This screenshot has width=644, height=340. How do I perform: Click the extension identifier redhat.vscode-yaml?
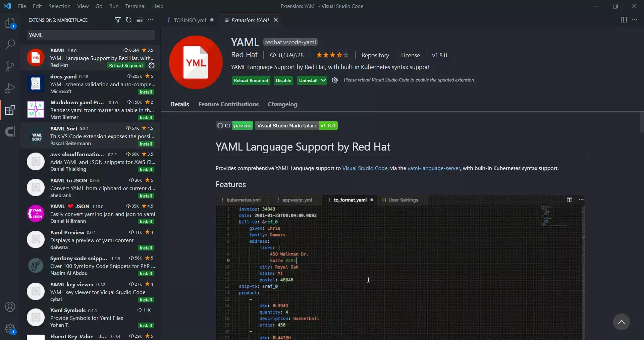click(290, 42)
